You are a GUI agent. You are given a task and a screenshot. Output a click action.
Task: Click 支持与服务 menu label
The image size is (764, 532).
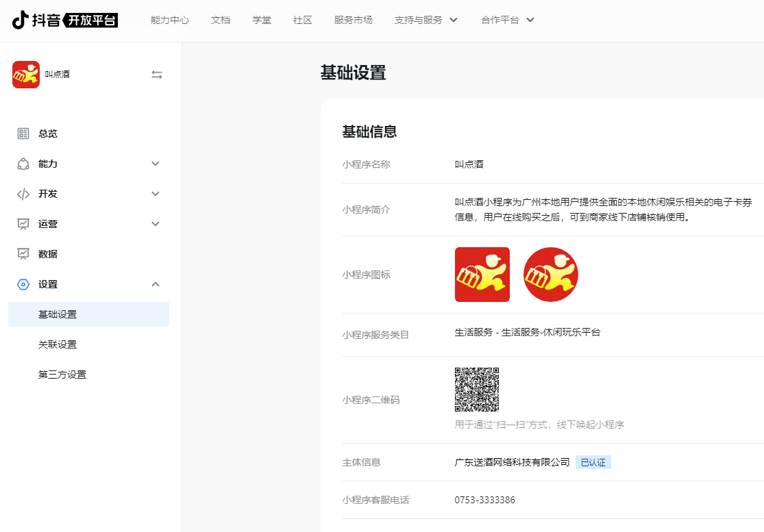point(418,20)
